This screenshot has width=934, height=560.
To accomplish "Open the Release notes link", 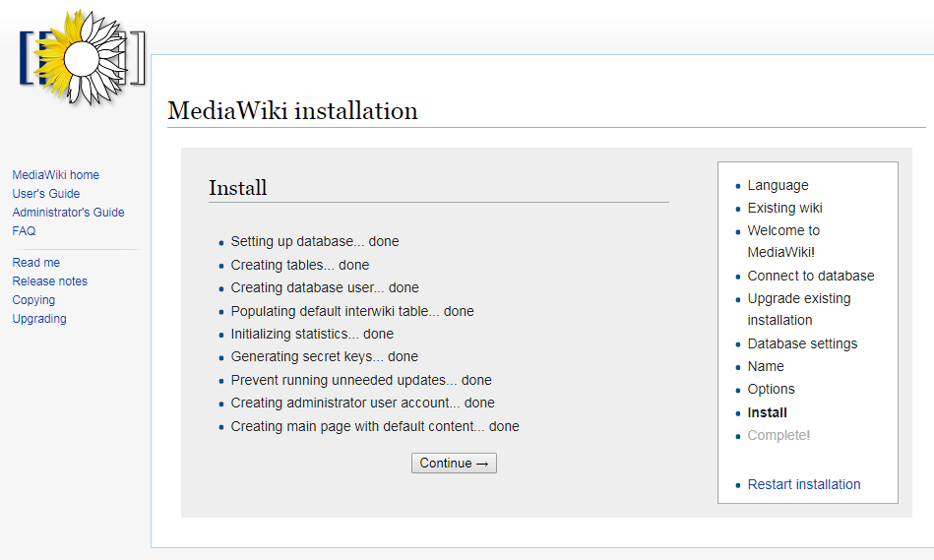I will click(x=50, y=281).
